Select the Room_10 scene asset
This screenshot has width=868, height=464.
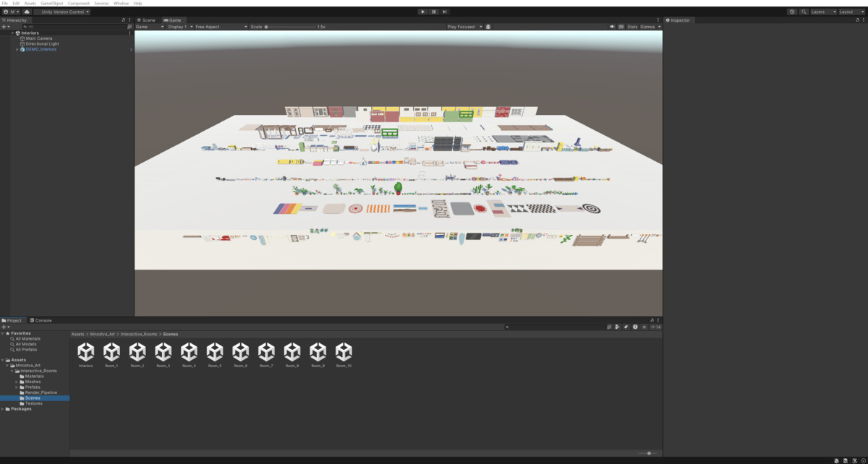344,353
